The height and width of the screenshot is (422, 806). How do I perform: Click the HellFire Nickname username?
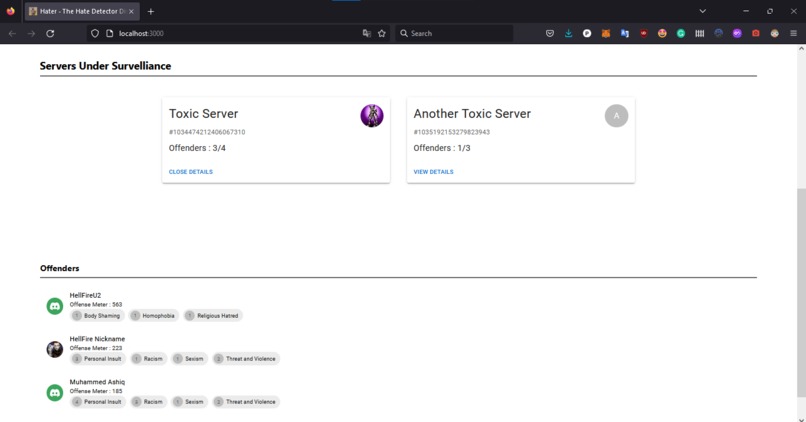pyautogui.click(x=97, y=339)
